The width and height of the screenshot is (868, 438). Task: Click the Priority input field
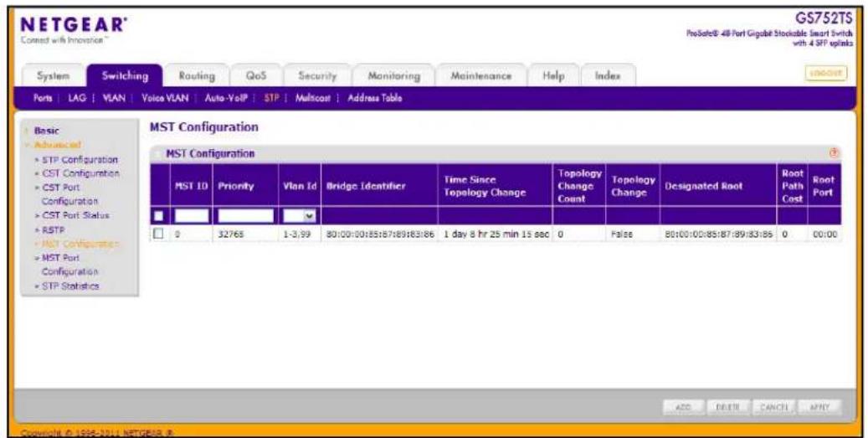(245, 215)
